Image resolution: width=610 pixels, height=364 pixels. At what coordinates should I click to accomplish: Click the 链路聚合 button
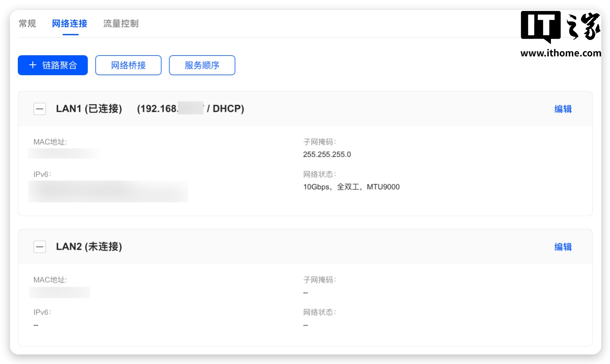click(53, 65)
